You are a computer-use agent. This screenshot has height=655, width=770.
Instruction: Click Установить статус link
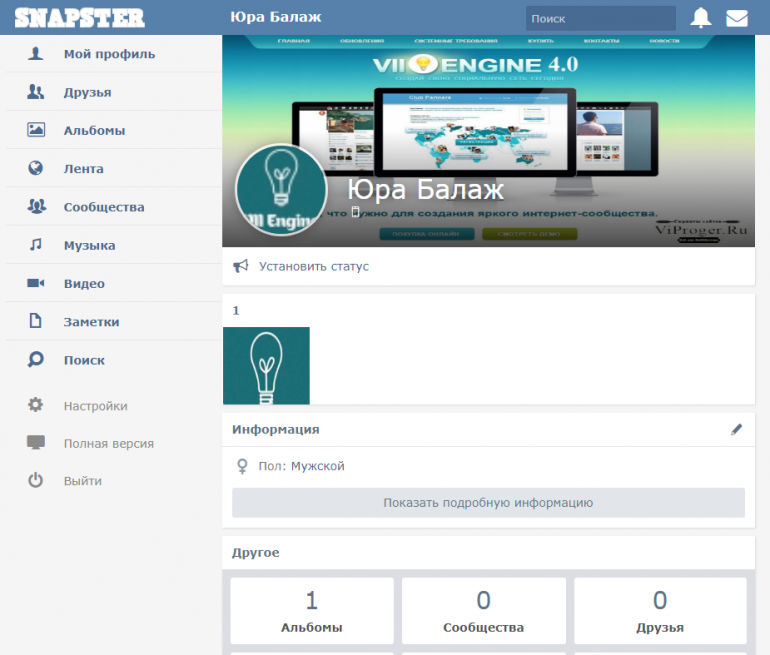[314, 267]
